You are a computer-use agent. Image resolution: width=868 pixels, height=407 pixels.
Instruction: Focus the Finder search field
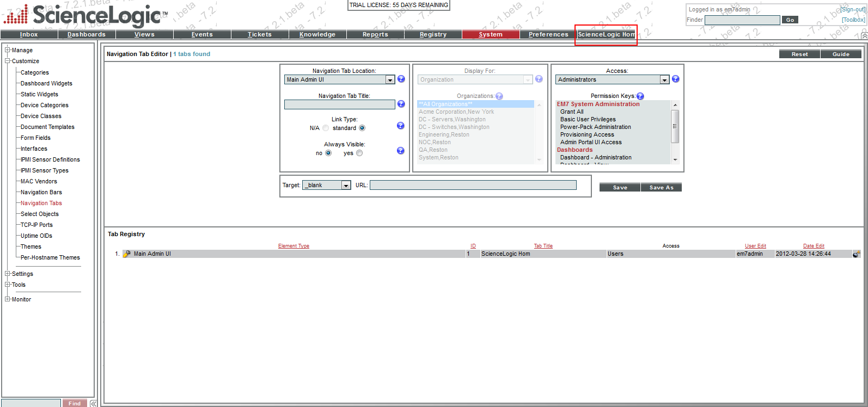pos(742,20)
